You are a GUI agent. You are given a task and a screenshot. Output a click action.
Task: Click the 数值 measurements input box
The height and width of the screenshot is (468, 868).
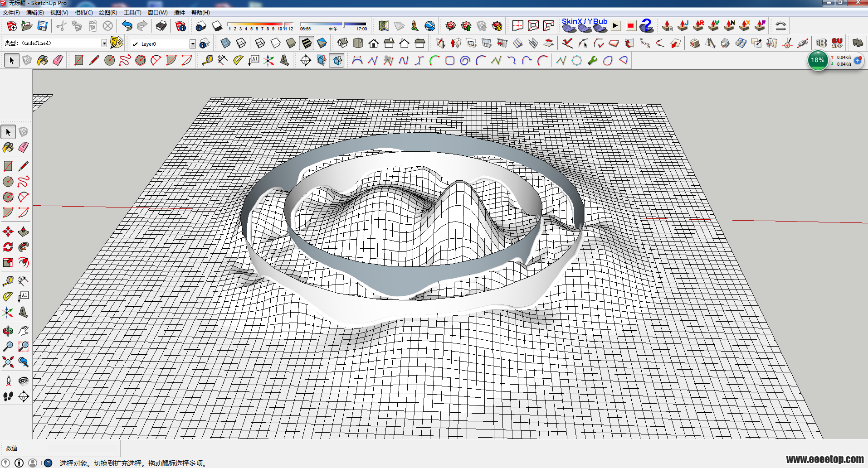84,448
